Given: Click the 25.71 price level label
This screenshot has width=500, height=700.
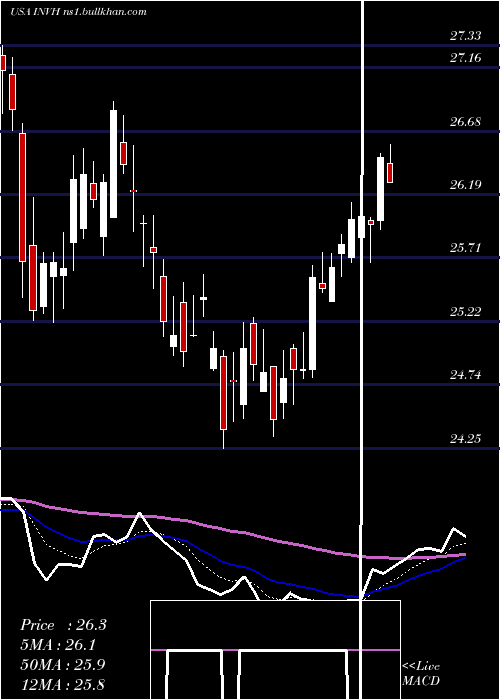Looking at the screenshot, I should click(x=466, y=248).
